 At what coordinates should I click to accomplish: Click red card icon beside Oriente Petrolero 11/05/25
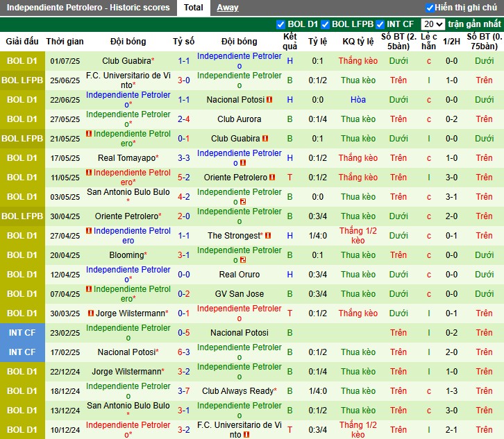click(272, 178)
